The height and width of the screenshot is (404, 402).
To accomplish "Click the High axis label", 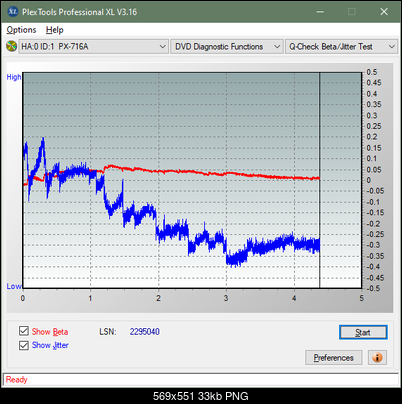I will [x=14, y=77].
